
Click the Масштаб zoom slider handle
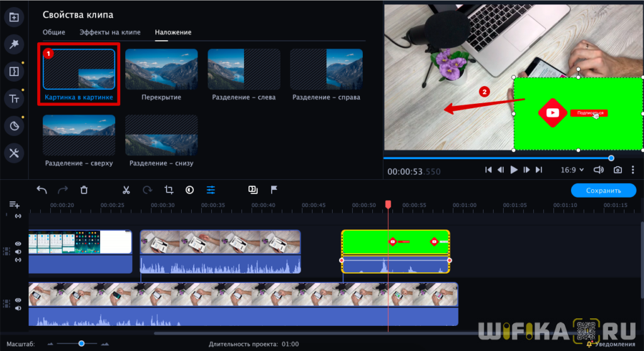[81, 343]
